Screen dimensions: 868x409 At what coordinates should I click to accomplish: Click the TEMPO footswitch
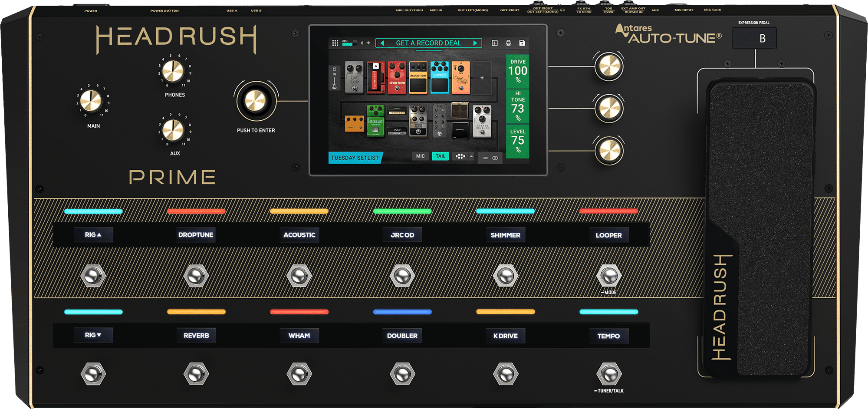[609, 374]
